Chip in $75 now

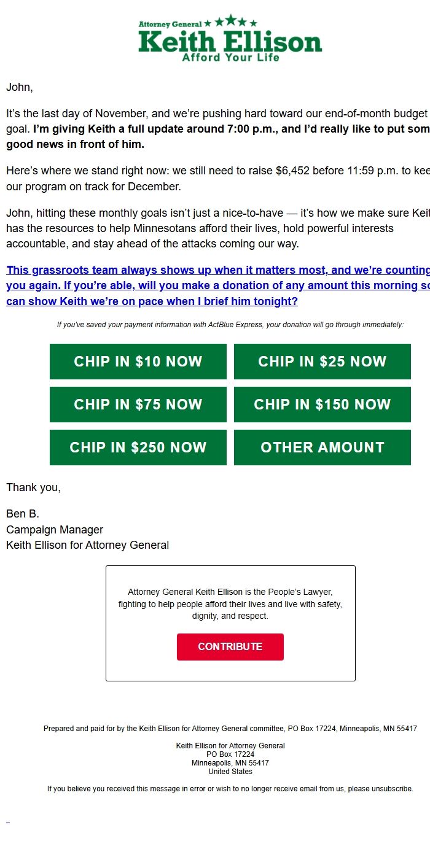[x=138, y=404]
